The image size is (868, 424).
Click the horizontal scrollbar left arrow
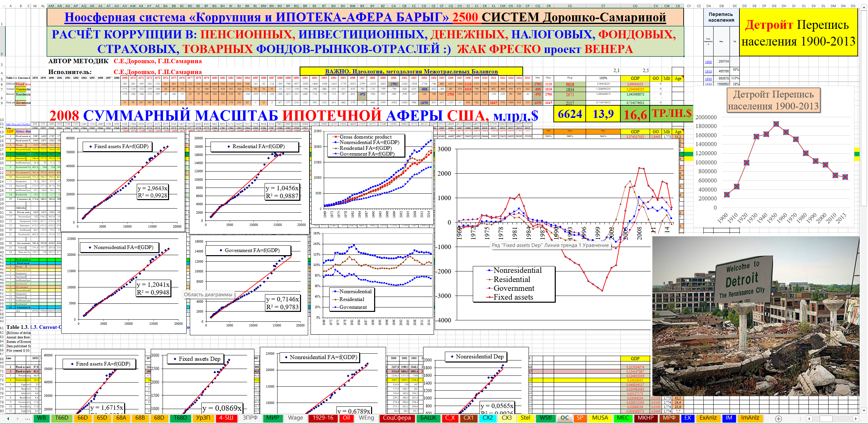(x=809, y=419)
